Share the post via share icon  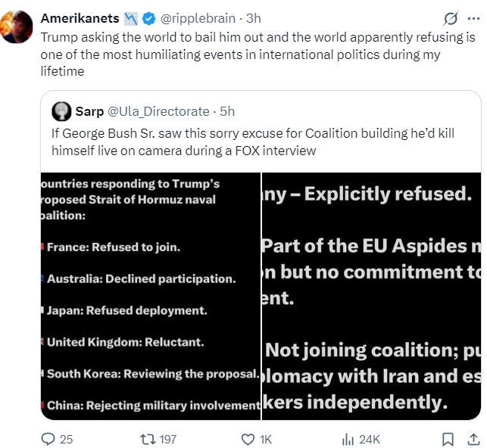tap(472, 439)
